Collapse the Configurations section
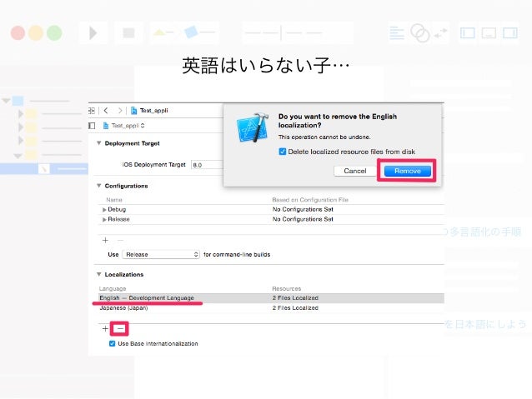Viewport: 532px width, 399px height. click(98, 186)
